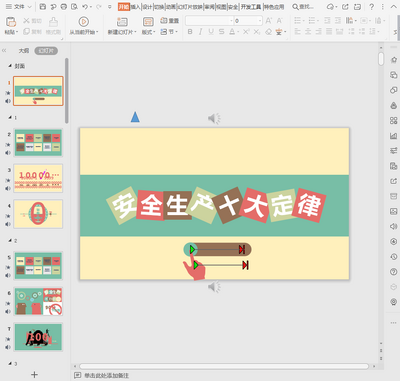
Task: Select slide 6 thumbnail
Action: point(38,301)
